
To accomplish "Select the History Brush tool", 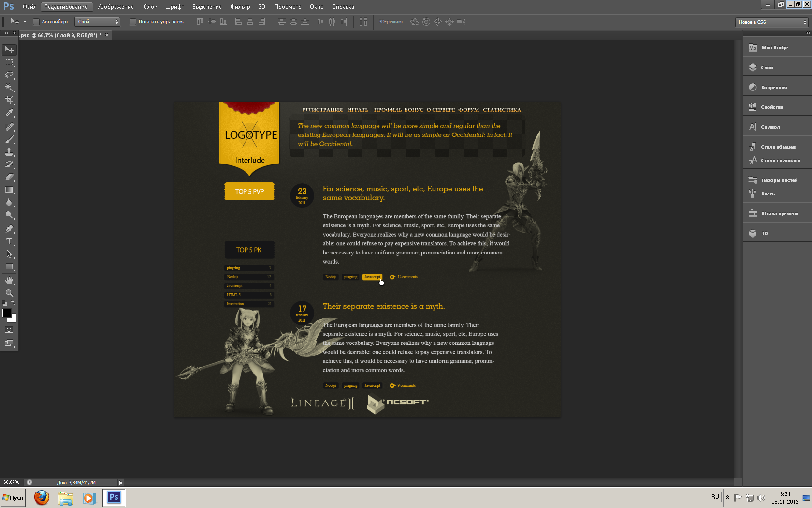I will click(x=9, y=164).
